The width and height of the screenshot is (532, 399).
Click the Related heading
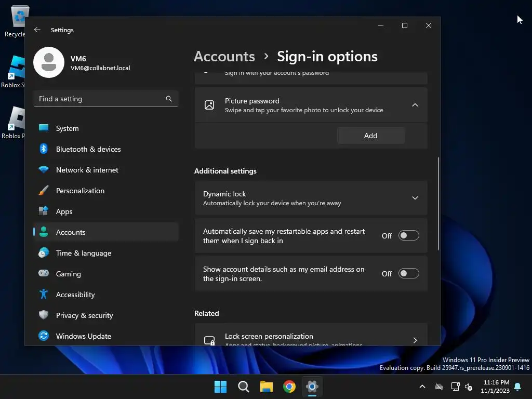click(x=207, y=313)
